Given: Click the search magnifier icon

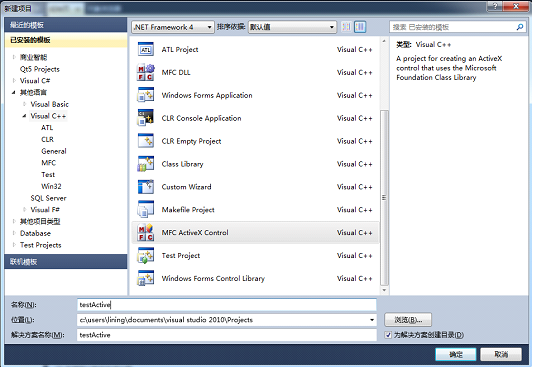Looking at the screenshot, I should [519, 27].
